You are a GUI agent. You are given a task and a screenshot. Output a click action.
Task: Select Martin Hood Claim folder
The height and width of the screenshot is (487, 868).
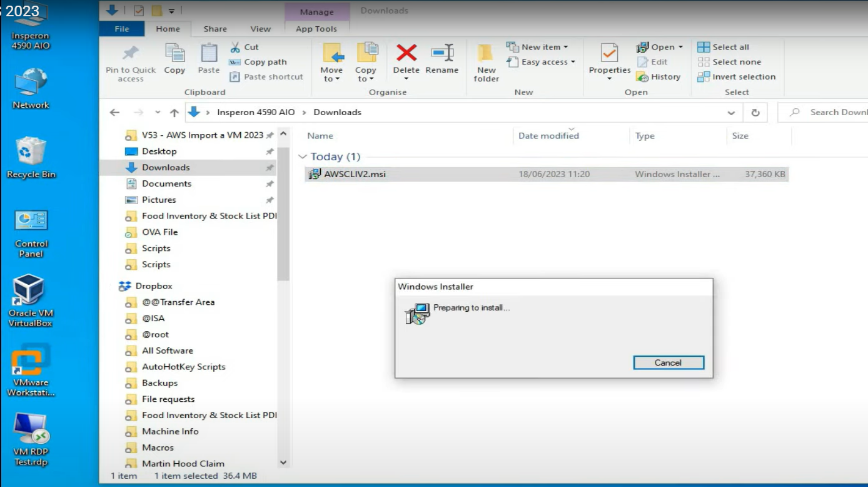tap(183, 464)
